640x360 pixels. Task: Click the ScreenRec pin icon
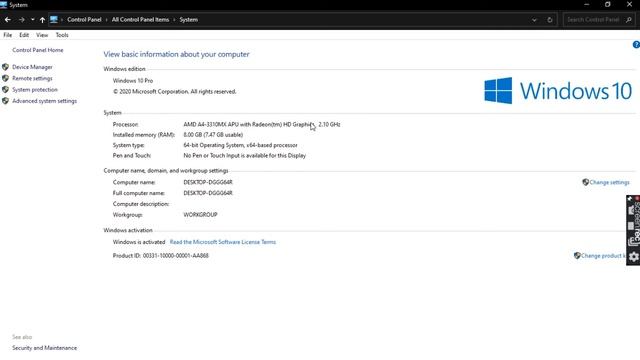(630, 199)
